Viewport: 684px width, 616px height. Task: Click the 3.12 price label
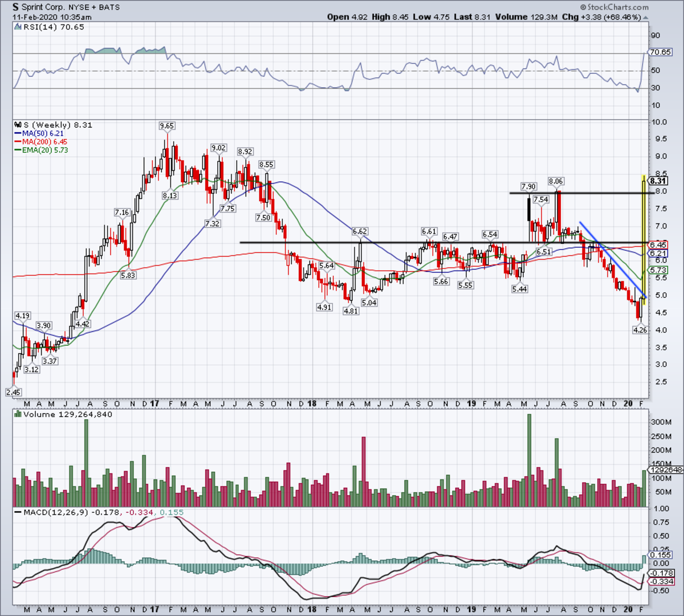tap(31, 369)
